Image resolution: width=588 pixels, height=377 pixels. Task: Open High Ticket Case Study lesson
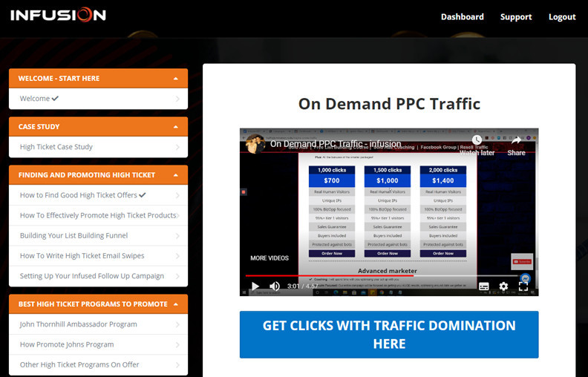click(x=98, y=147)
